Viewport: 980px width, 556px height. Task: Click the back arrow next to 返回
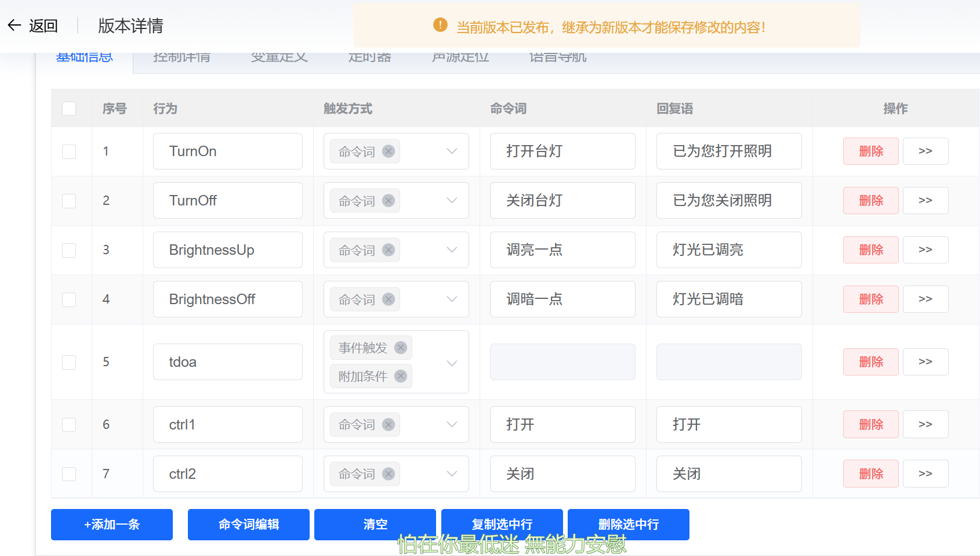click(14, 25)
